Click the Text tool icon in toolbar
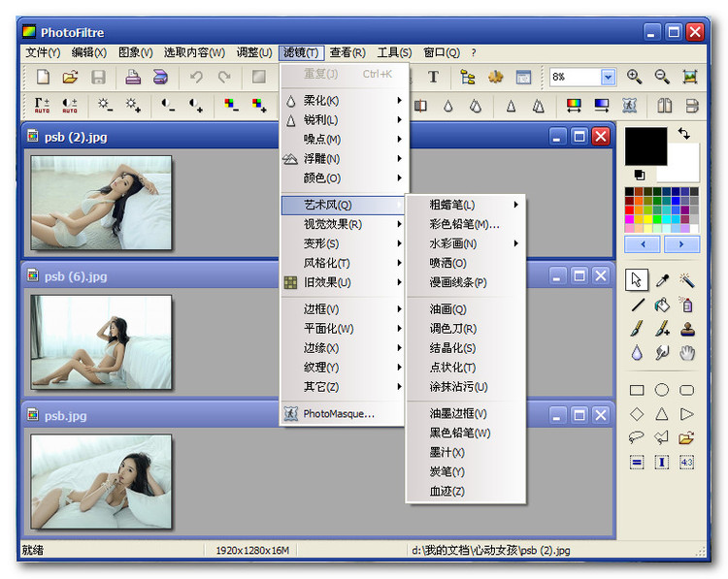Viewport: 728px width, 579px height. pyautogui.click(x=433, y=77)
